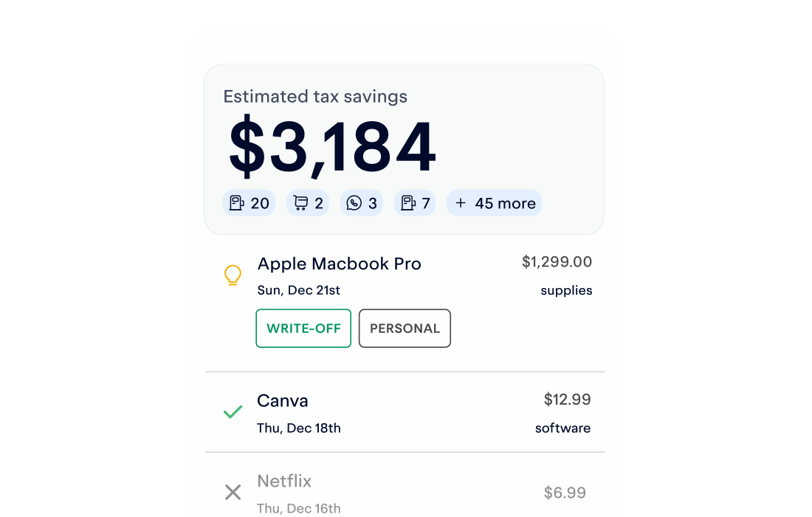Viewport: 812px width, 517px height.
Task: Expand the 45 more expense categories
Action: (x=495, y=203)
